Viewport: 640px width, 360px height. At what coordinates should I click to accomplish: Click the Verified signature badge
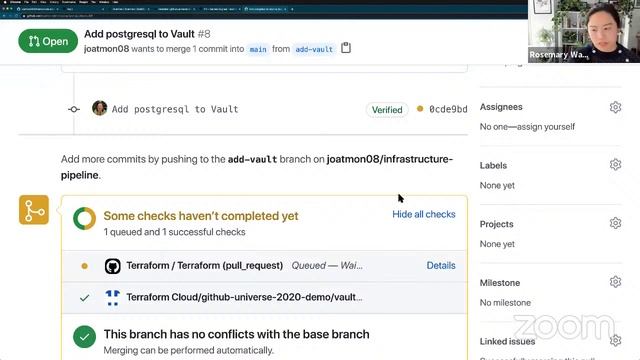(x=387, y=110)
